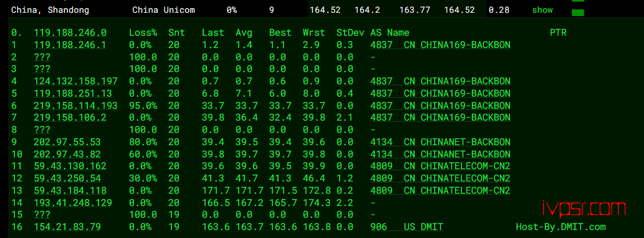Open hop 11 AS link 4809 CHINATELECOM-CN2
The width and height of the screenshot is (644, 238).
point(441,166)
